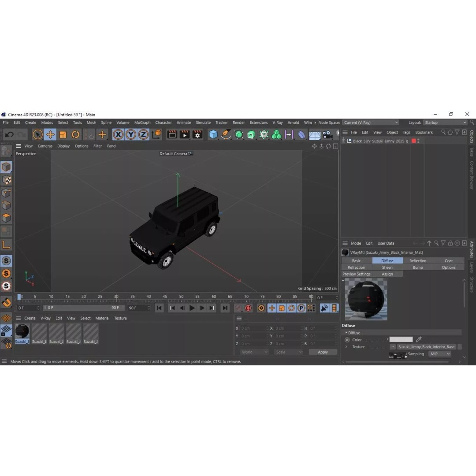Enable Axis mode L-shaped icon

coord(6,244)
